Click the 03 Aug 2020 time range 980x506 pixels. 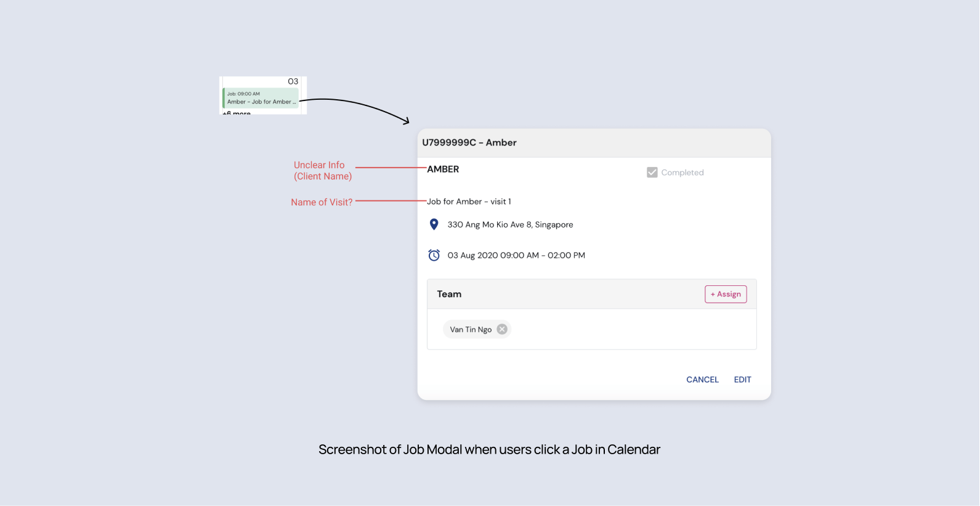click(516, 255)
